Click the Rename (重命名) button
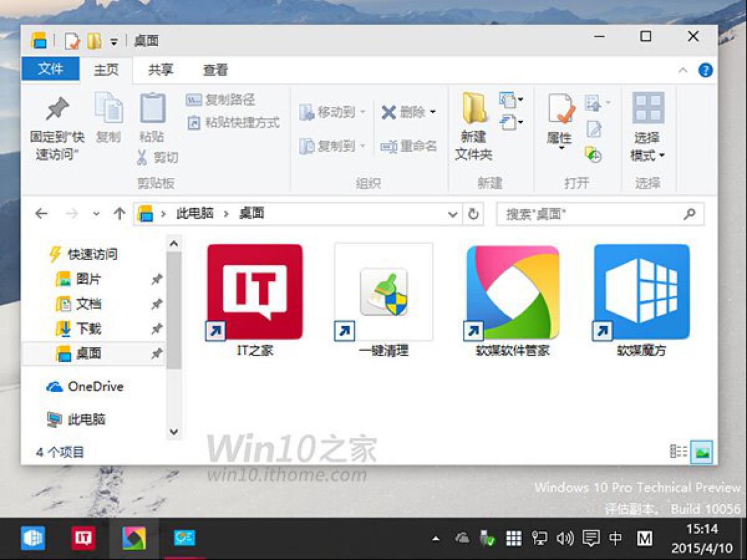The width and height of the screenshot is (747, 560). point(409,146)
